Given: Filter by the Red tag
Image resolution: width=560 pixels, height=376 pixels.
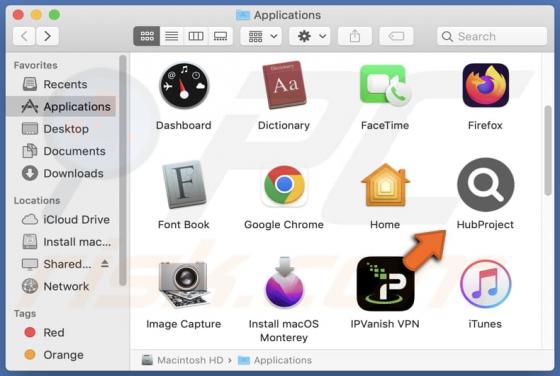Looking at the screenshot, I should pos(62,332).
